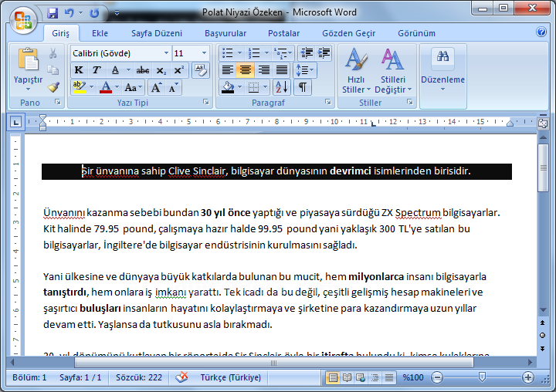Viewport: 556px width, 392px height.
Task: Switch to Draft view
Action: click(389, 378)
